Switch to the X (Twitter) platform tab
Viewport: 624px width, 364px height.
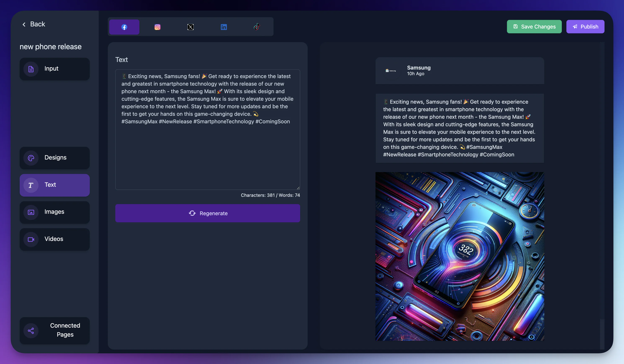click(190, 27)
